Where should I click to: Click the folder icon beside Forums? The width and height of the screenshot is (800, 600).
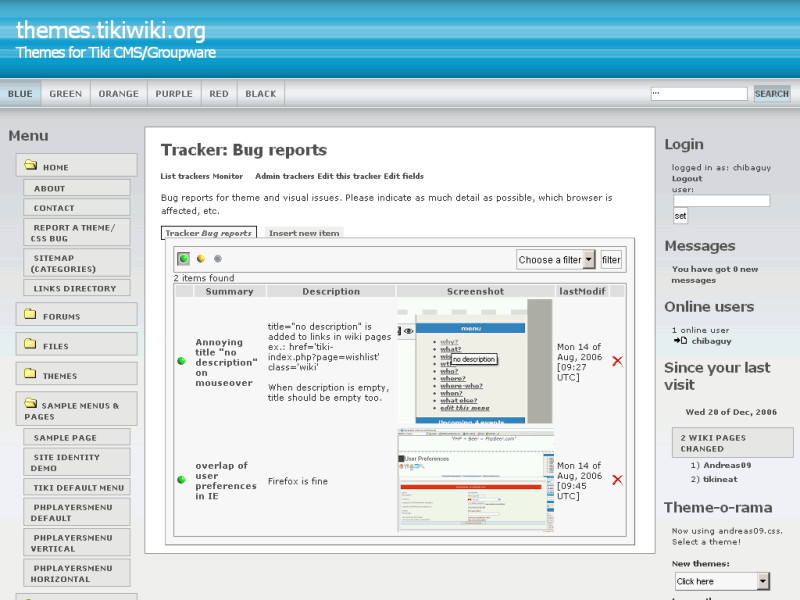point(31,315)
